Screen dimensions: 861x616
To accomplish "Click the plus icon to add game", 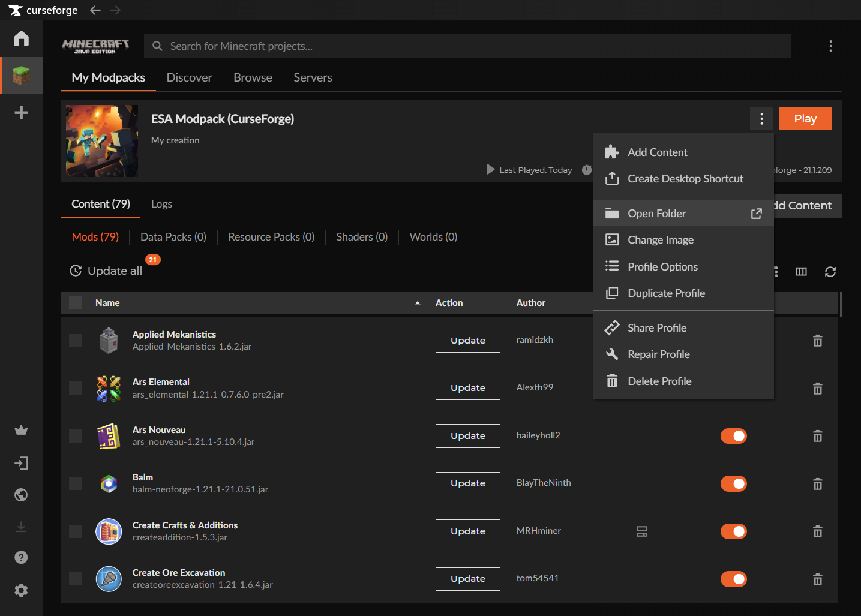I will point(21,113).
